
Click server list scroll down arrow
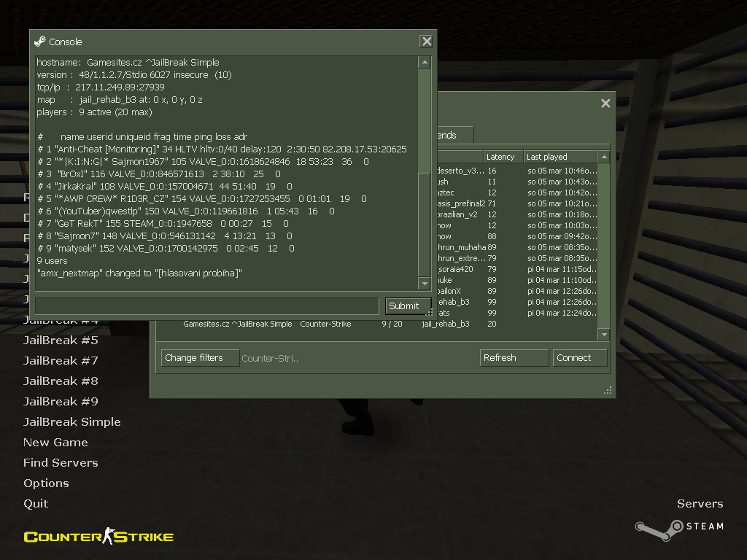(x=604, y=334)
